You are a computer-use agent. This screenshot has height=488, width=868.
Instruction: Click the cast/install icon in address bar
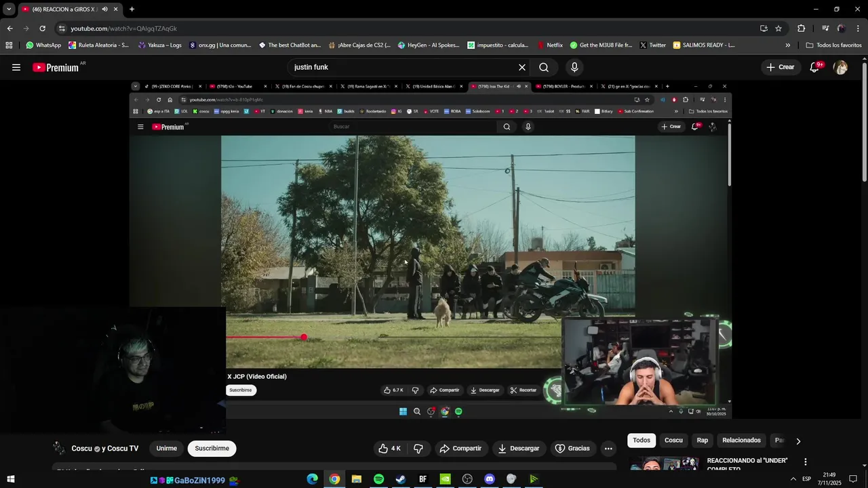tap(764, 28)
